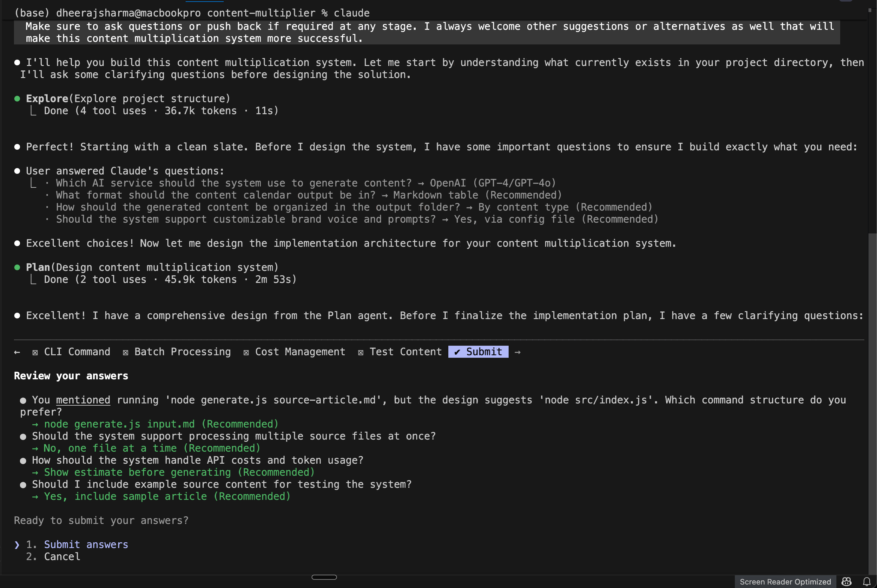This screenshot has height=588, width=877.
Task: Click the Test Content checkbox mark
Action: [x=360, y=352]
